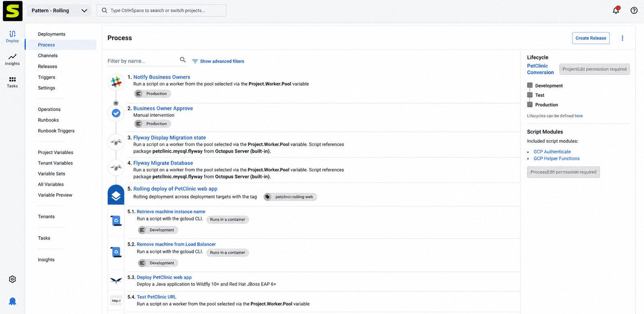Open Tasks in the project sidebar
The height and width of the screenshot is (314, 644).
44,238
